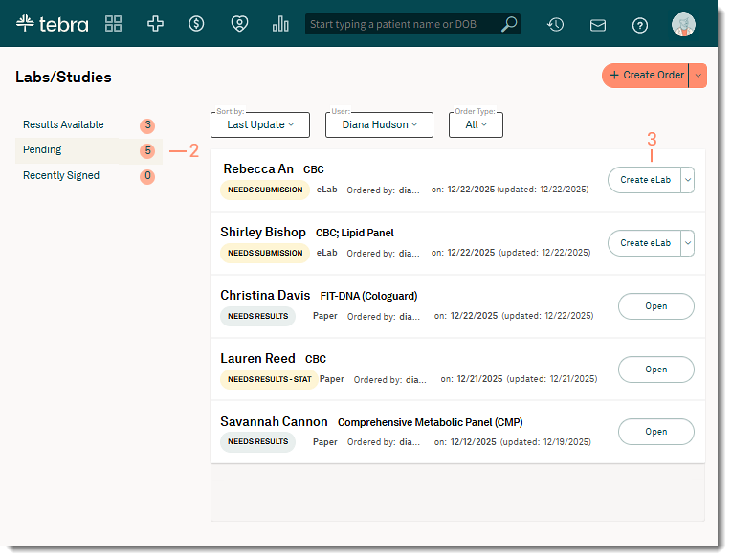Click the Create Order button

646,76
